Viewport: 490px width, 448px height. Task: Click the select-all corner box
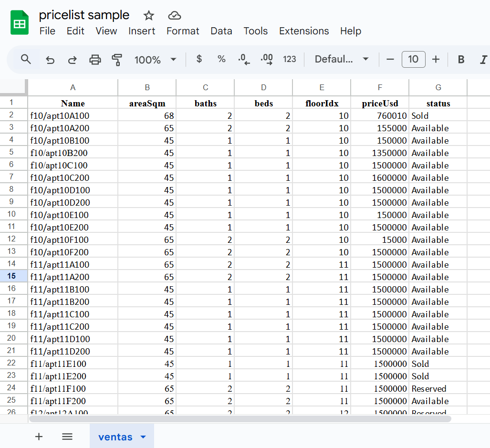pos(13,86)
